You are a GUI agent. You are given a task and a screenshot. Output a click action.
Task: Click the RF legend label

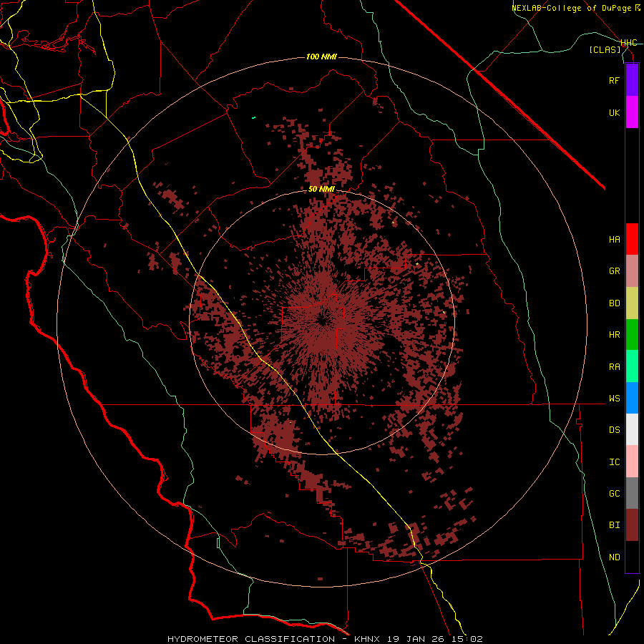pyautogui.click(x=614, y=80)
